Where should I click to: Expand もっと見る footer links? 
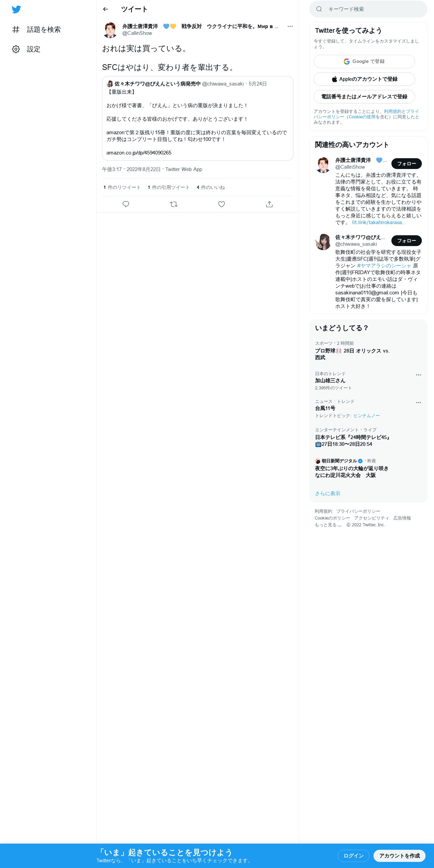pos(328,525)
